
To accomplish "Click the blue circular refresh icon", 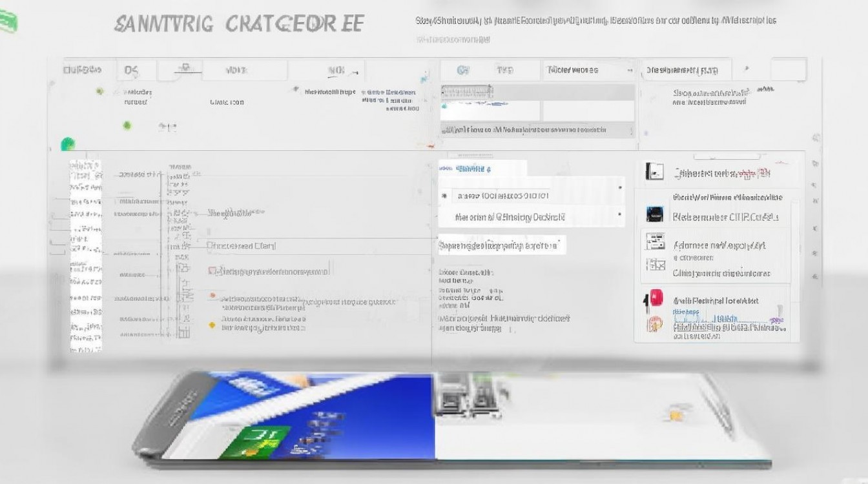I will pyautogui.click(x=462, y=70).
